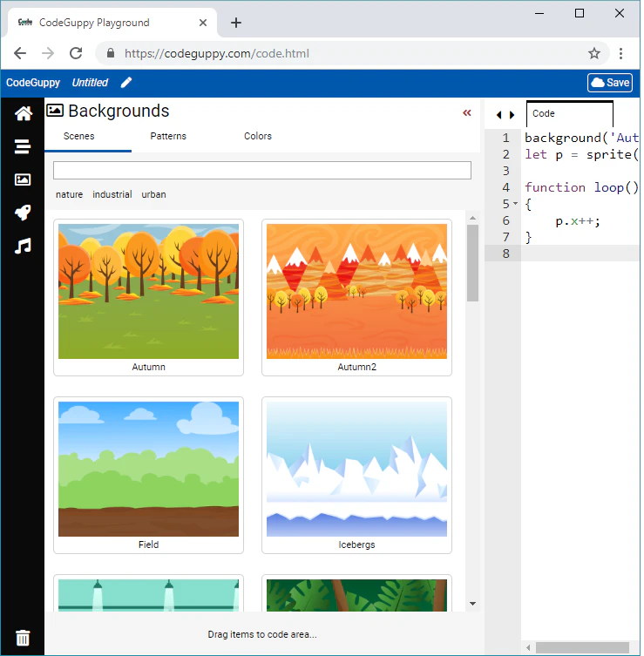Click the left arrow beside Code tab
This screenshot has width=644, height=656.
[498, 115]
